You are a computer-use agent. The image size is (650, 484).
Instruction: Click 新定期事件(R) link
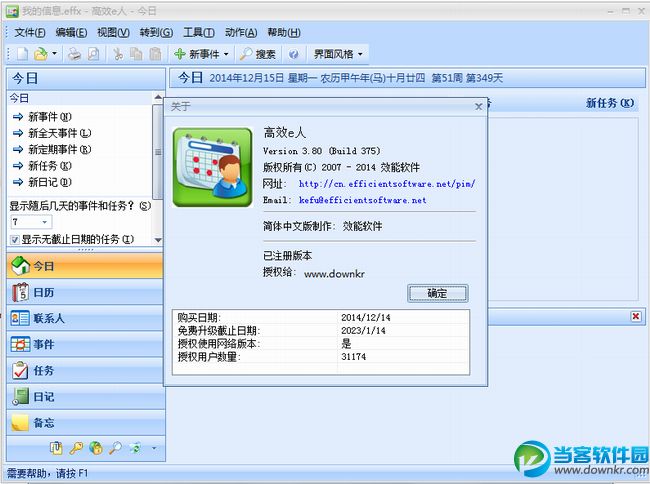(59, 149)
